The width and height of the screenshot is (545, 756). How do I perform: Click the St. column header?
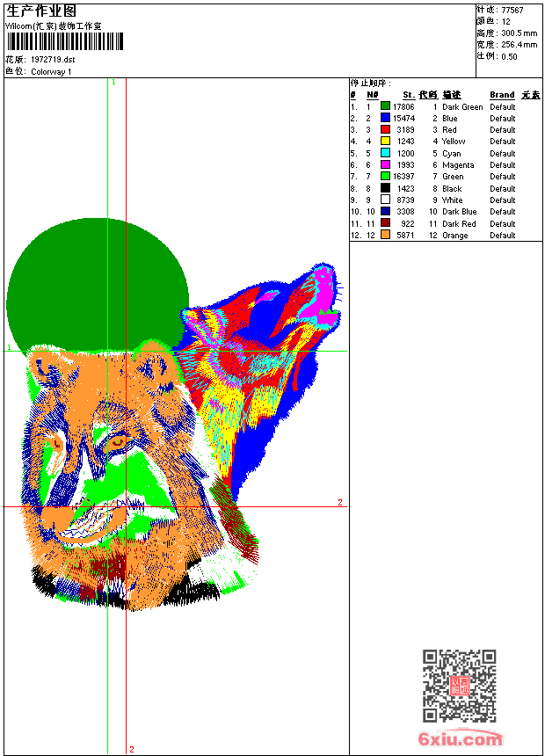click(409, 95)
